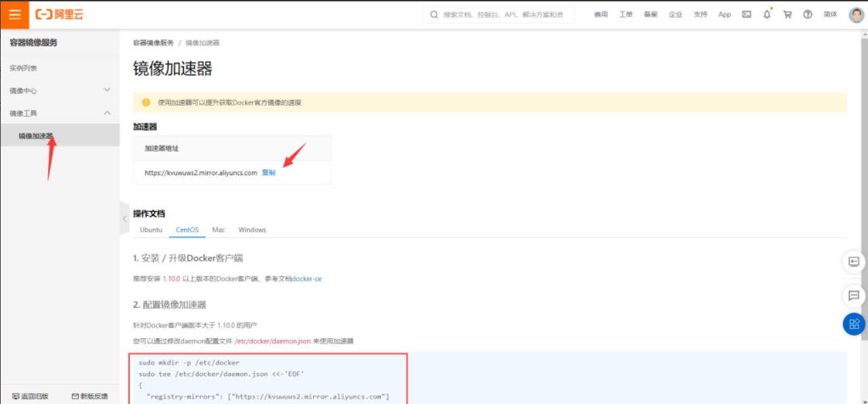Click the '2. 配置镜像加速器' heading
The width and height of the screenshot is (868, 404).
click(x=170, y=305)
